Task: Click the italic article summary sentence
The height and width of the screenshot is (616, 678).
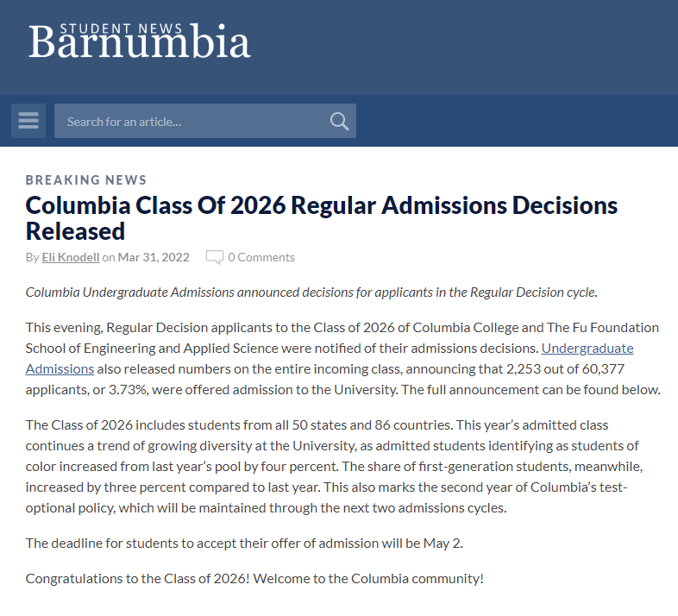Action: 311,292
